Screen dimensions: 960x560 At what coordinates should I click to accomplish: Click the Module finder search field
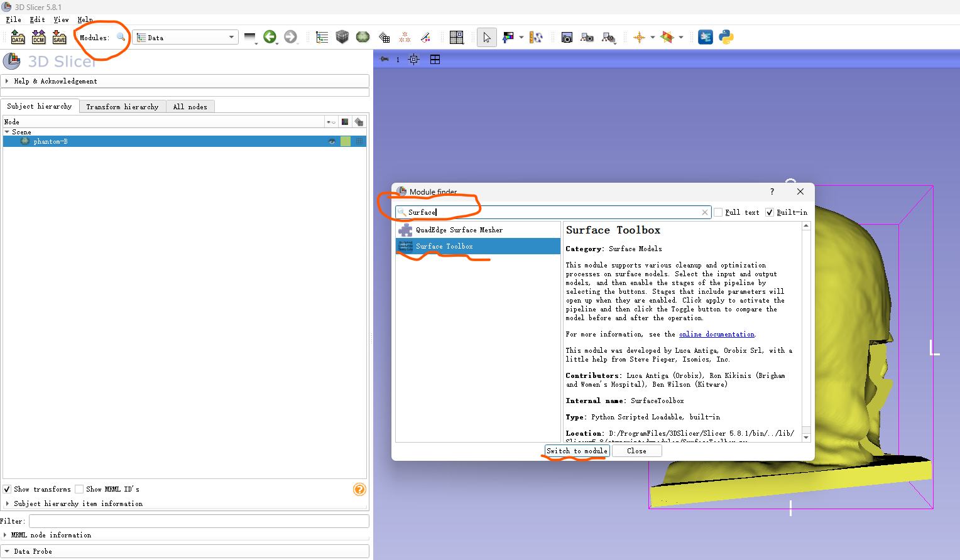click(553, 212)
